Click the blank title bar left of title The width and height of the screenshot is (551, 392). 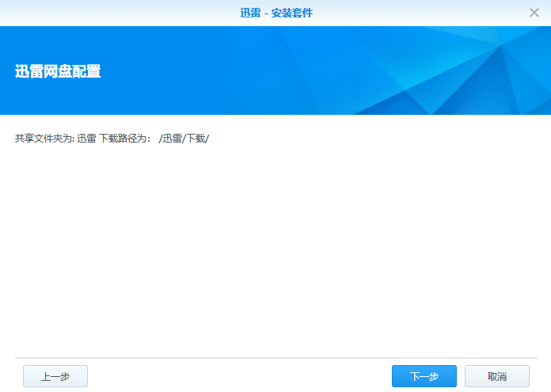119,13
